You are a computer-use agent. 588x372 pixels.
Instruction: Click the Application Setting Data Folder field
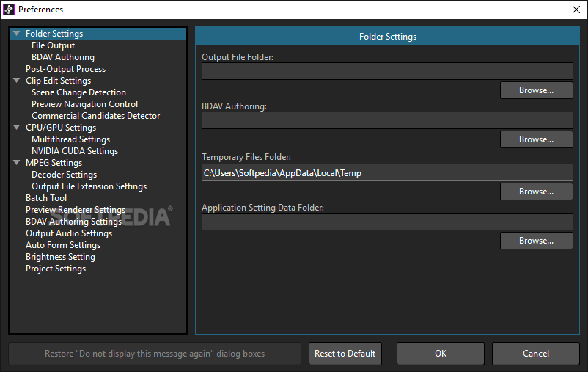click(387, 222)
